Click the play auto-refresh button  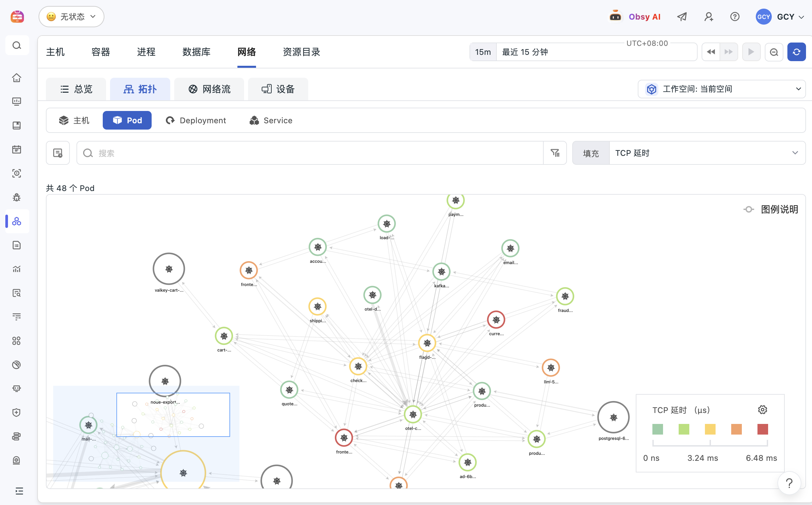751,52
